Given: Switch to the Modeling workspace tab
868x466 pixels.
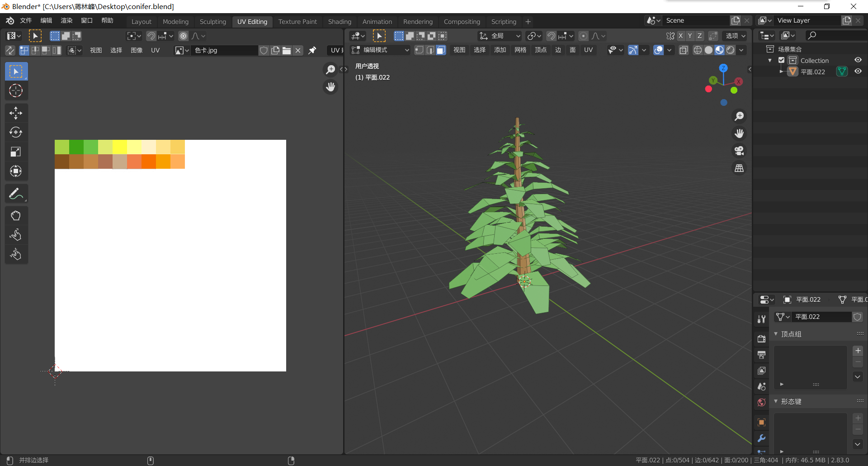Looking at the screenshot, I should (175, 22).
